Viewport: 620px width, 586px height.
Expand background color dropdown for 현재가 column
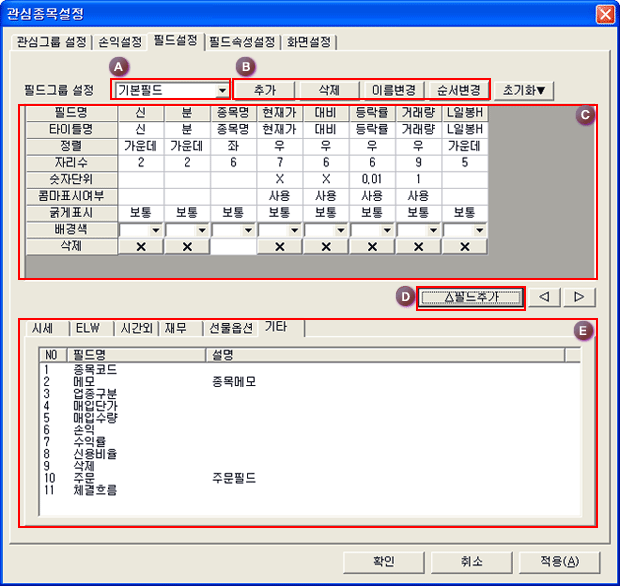(x=293, y=230)
